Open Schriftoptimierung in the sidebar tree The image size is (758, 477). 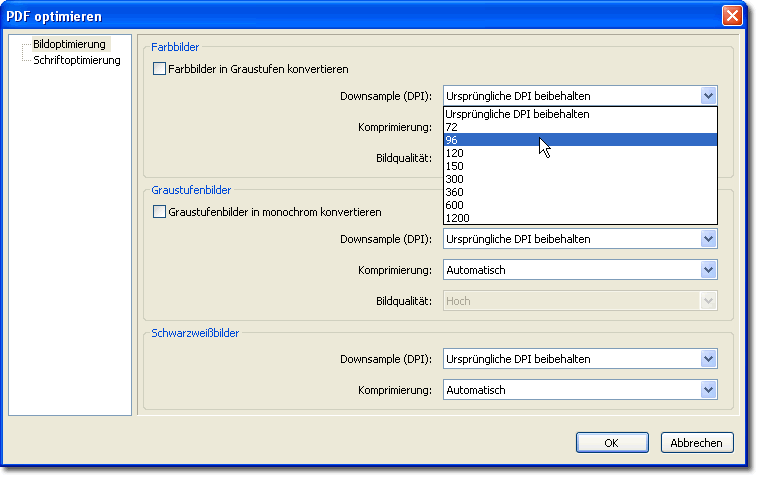pos(77,60)
